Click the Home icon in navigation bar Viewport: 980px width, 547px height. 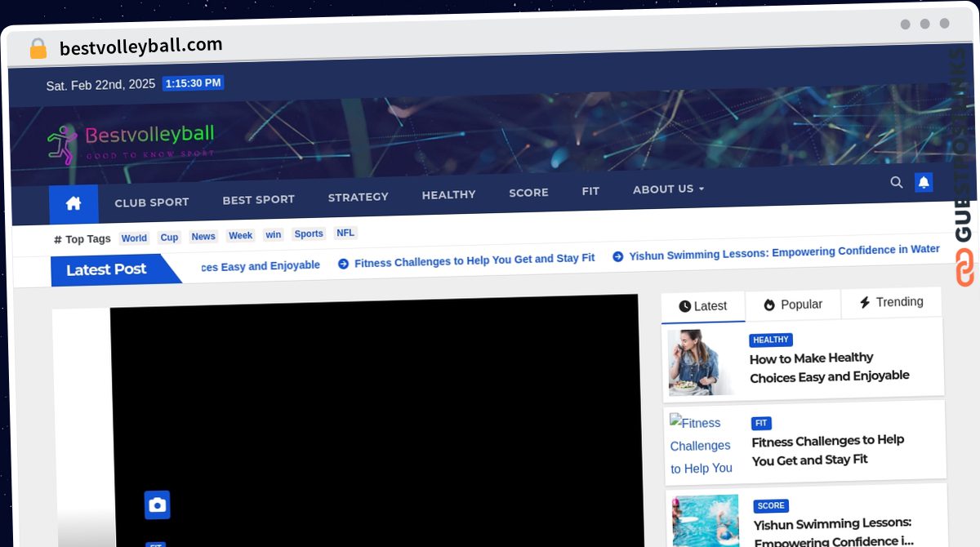73,204
